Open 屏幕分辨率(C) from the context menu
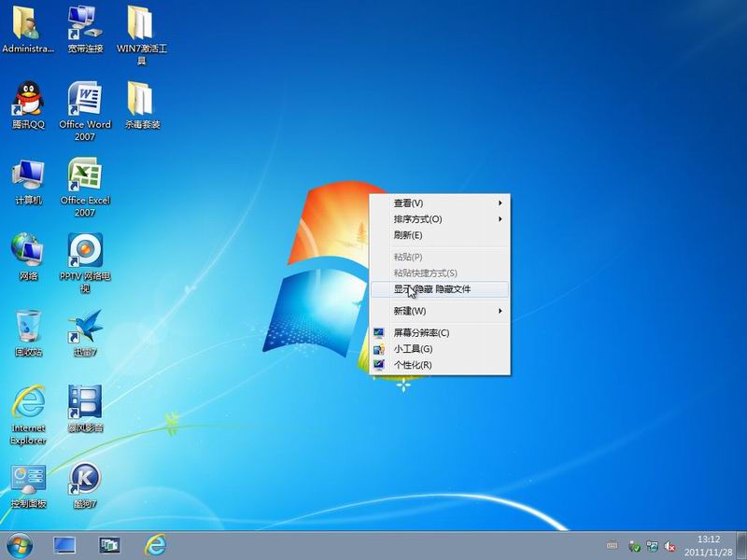Screen dimensions: 747x560 [440, 333]
